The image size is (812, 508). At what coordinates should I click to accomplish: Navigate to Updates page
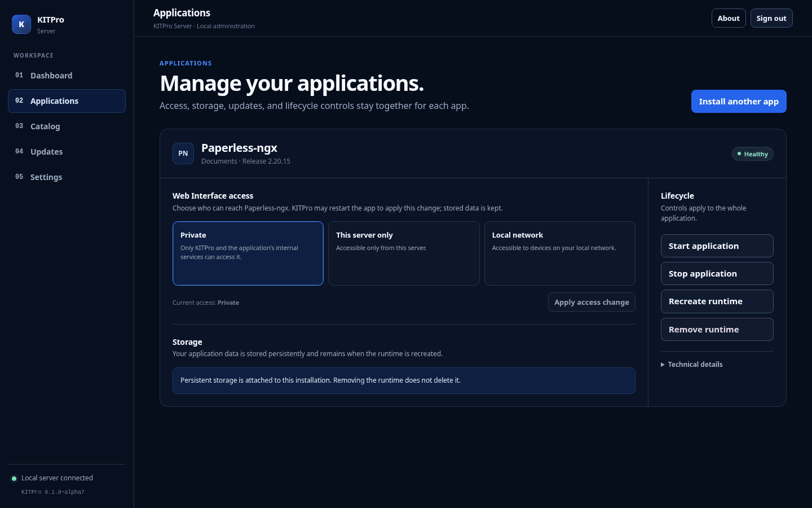pyautogui.click(x=67, y=152)
